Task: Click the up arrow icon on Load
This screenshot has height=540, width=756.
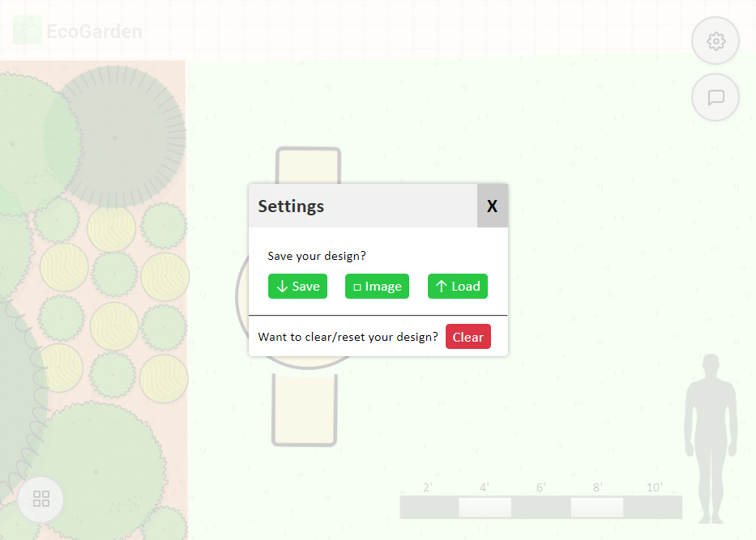Action: click(x=442, y=287)
